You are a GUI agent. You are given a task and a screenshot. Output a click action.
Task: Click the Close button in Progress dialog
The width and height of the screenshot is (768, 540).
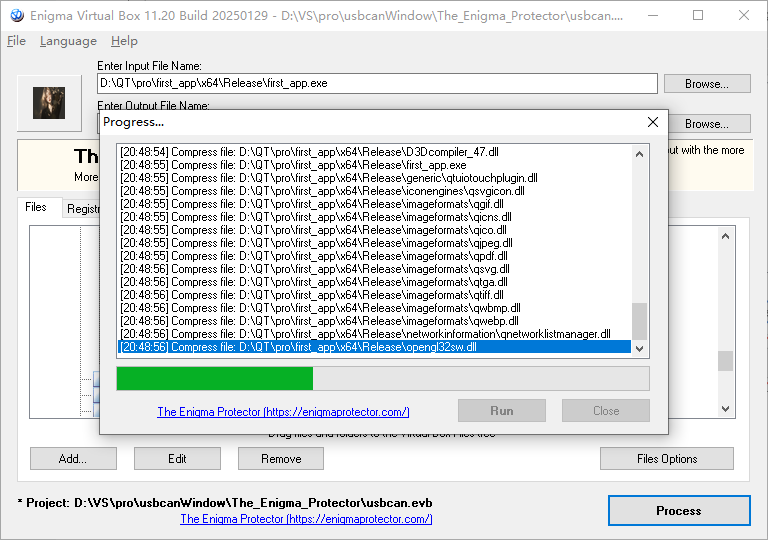(x=606, y=411)
